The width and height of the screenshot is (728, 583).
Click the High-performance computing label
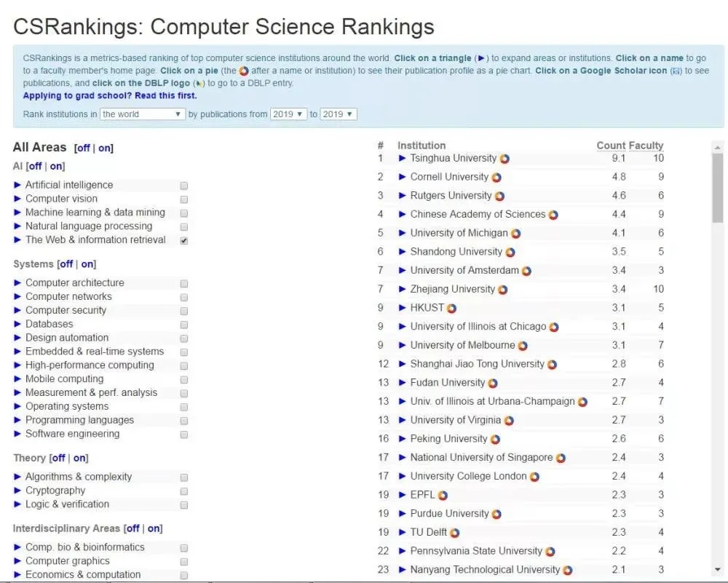[90, 365]
